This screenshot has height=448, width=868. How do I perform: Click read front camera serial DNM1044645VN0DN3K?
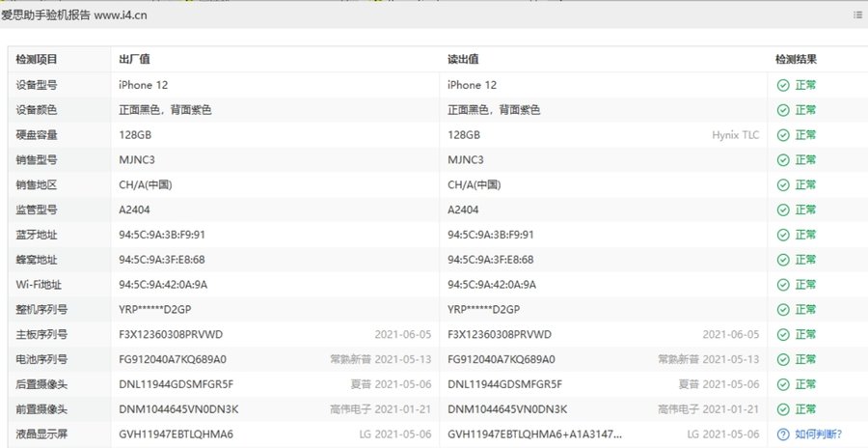(507, 409)
